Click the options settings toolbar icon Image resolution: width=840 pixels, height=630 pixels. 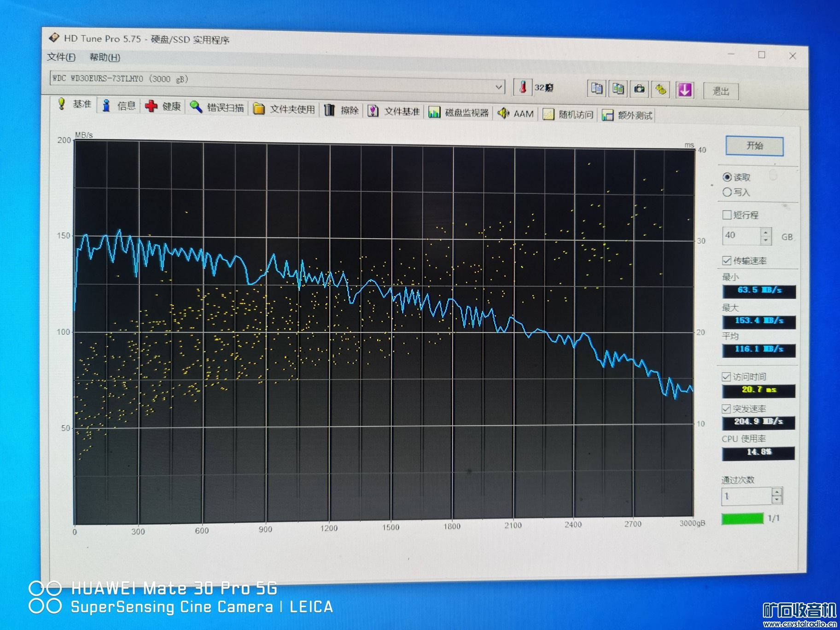661,90
